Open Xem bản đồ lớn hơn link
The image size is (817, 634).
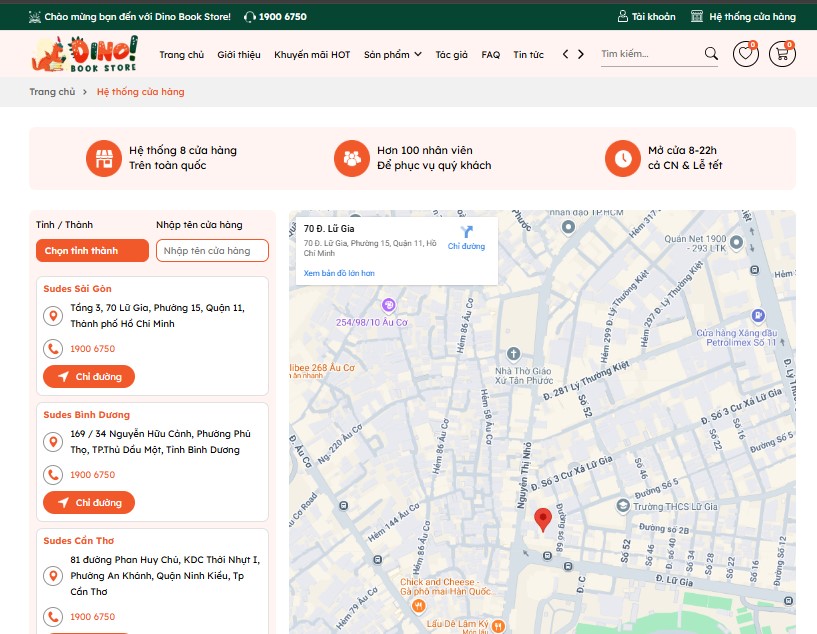click(x=339, y=273)
